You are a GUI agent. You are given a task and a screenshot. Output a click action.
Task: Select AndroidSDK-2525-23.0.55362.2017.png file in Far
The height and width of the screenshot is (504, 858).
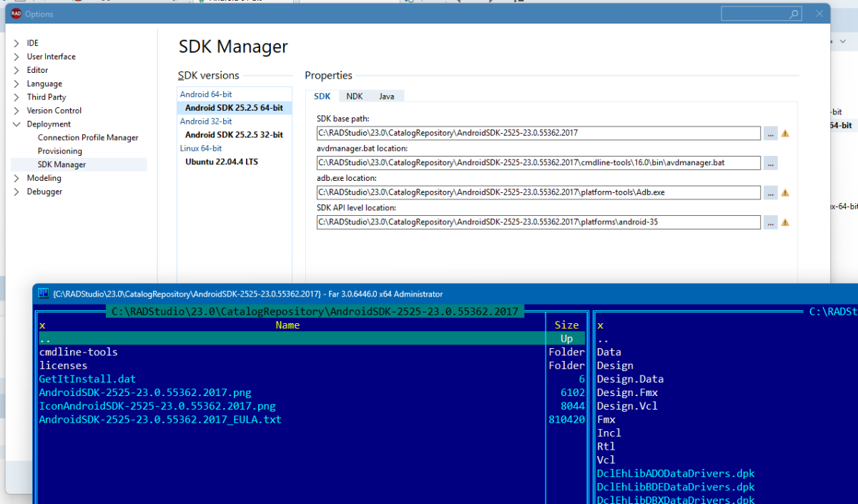(145, 393)
